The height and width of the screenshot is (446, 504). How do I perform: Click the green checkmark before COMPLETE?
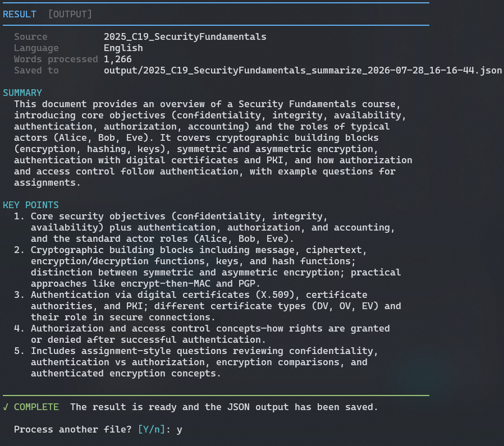click(x=6, y=407)
